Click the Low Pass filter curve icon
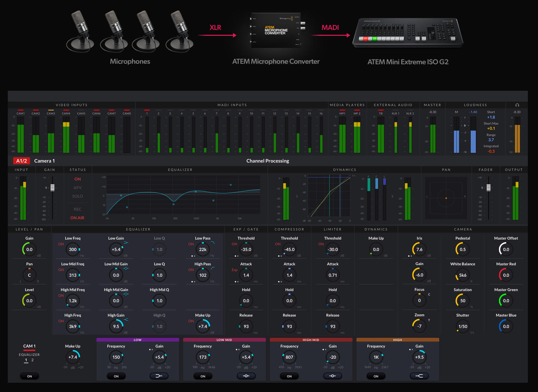 tap(212, 243)
